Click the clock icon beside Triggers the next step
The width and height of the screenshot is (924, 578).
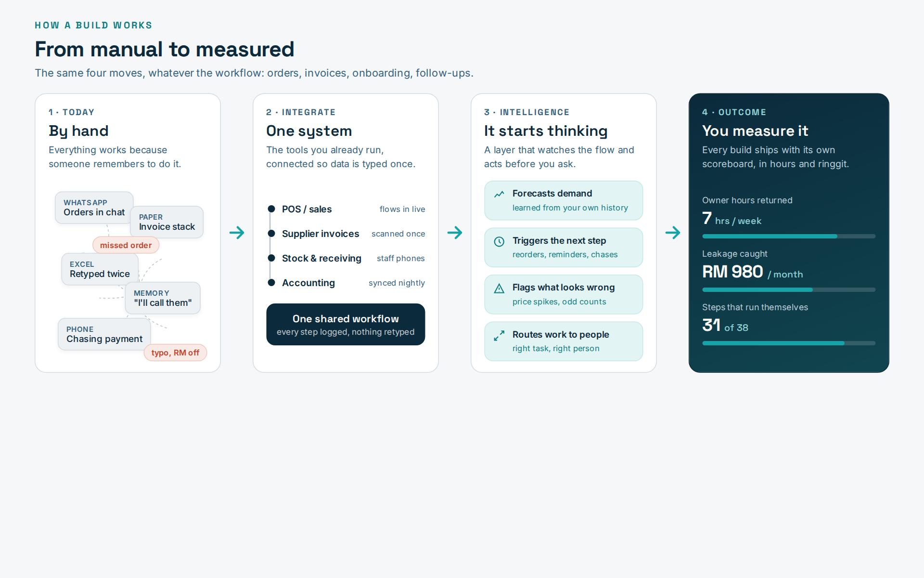point(499,241)
